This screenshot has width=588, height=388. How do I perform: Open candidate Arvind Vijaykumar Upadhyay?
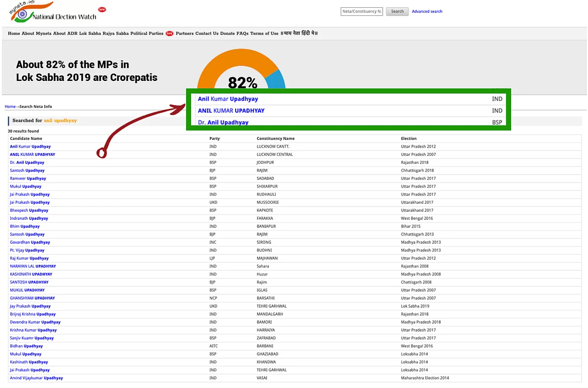36,378
